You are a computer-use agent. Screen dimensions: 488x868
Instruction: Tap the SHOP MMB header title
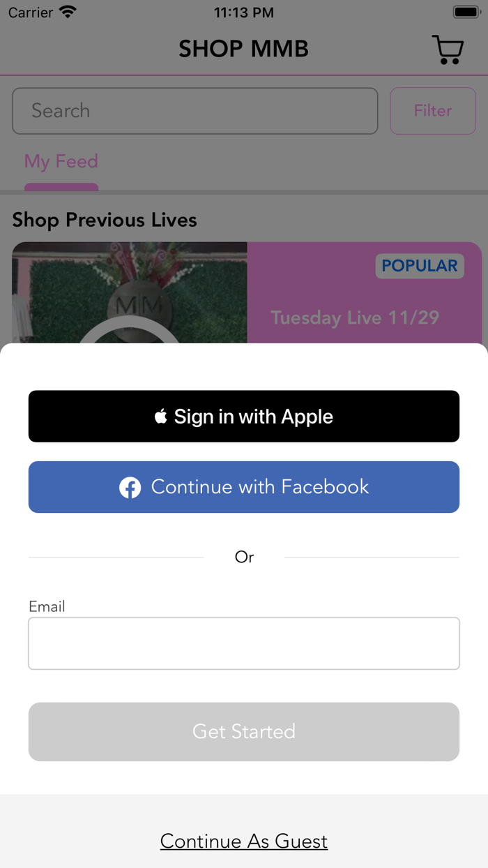[x=244, y=49]
